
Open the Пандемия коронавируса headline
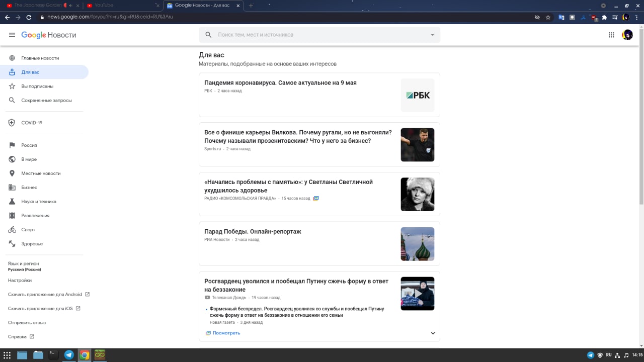280,82
